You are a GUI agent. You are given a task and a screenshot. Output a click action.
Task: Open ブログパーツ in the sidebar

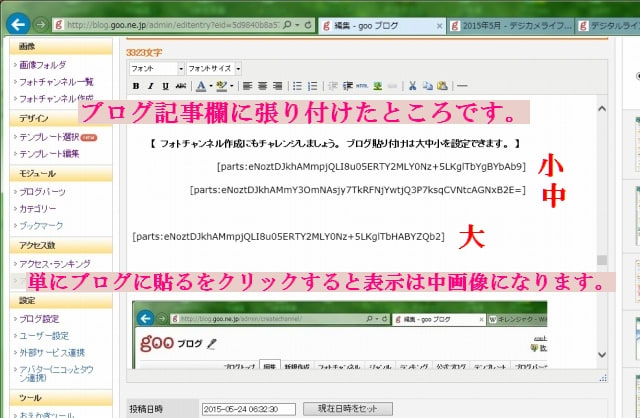pos(42,192)
